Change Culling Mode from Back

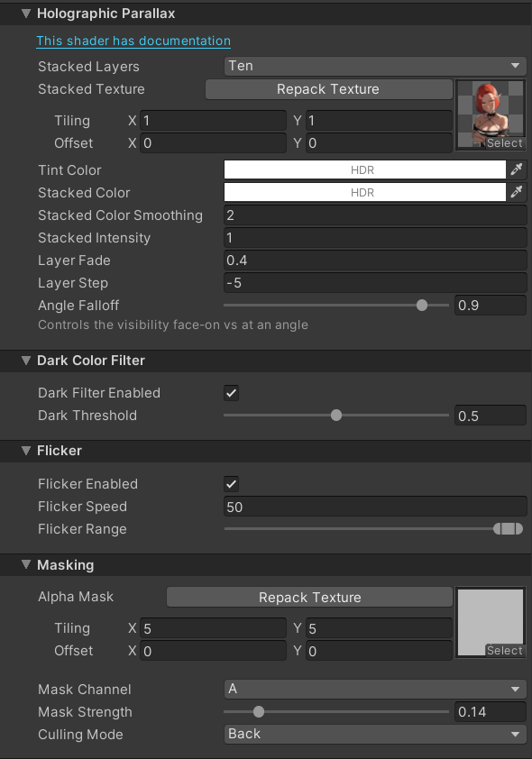coord(374,734)
